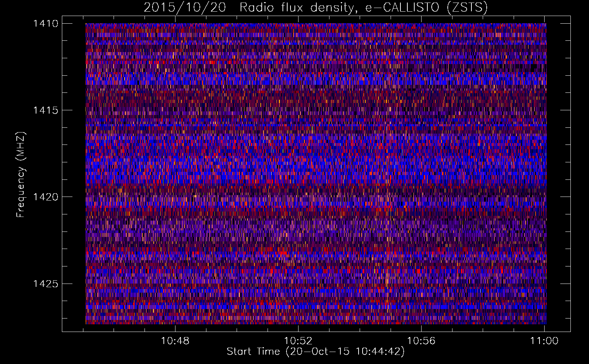Click the plot title mentioning e-CALLISTO (ZSTS)
This screenshot has height=364, width=589.
pyautogui.click(x=316, y=8)
